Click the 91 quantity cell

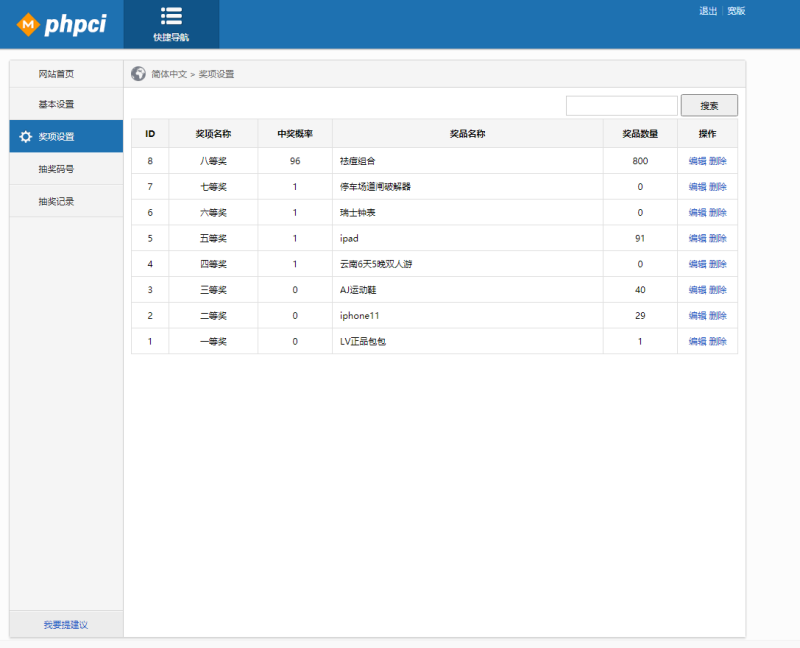(x=640, y=238)
